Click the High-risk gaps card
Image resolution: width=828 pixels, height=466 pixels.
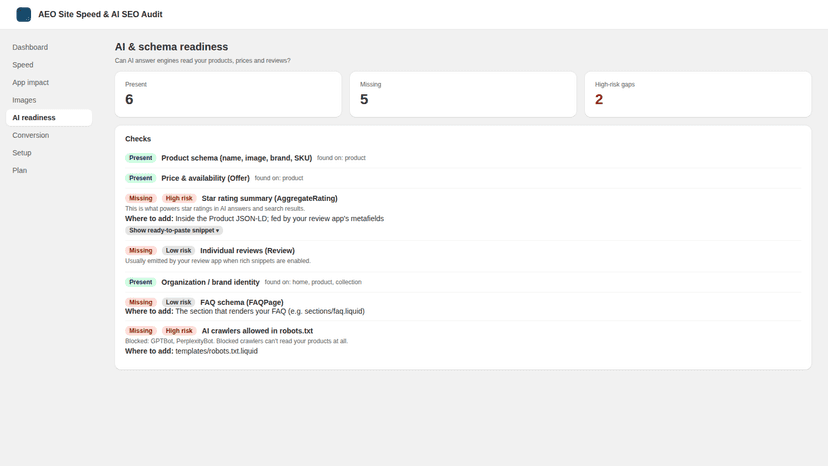tap(698, 95)
